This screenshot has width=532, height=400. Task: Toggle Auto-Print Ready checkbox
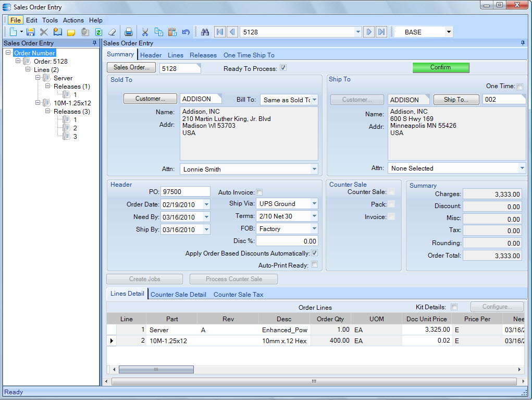[x=315, y=264]
